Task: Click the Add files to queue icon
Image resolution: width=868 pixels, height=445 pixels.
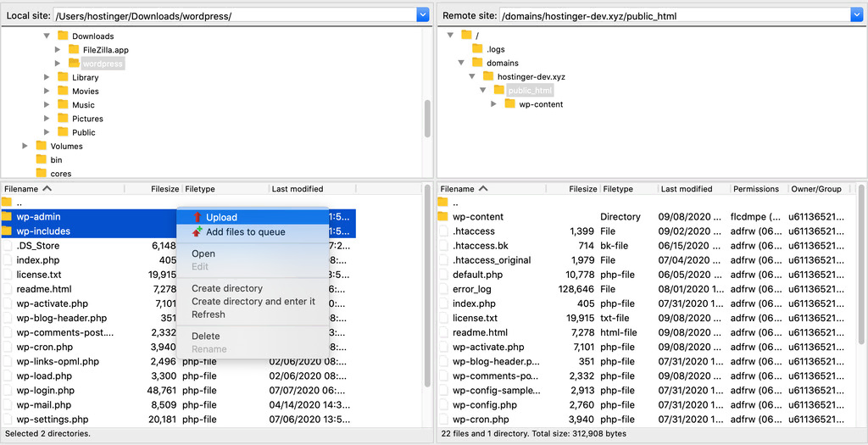Action: coord(198,232)
